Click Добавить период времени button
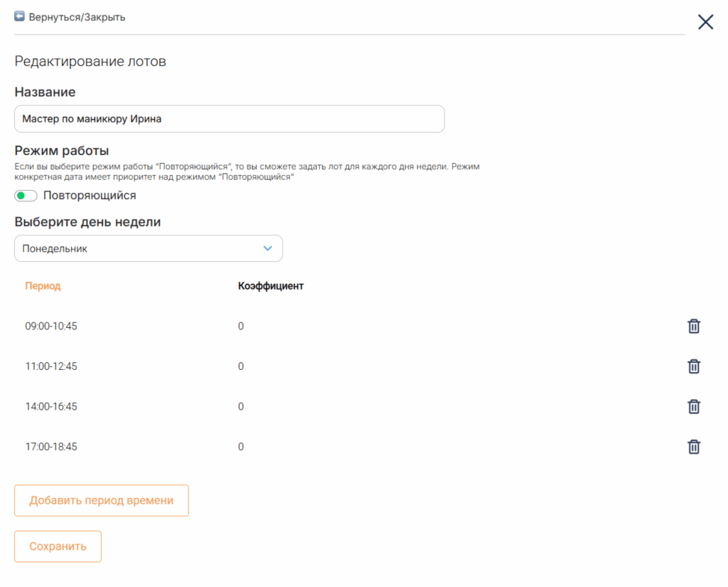728x587 pixels. [x=102, y=501]
